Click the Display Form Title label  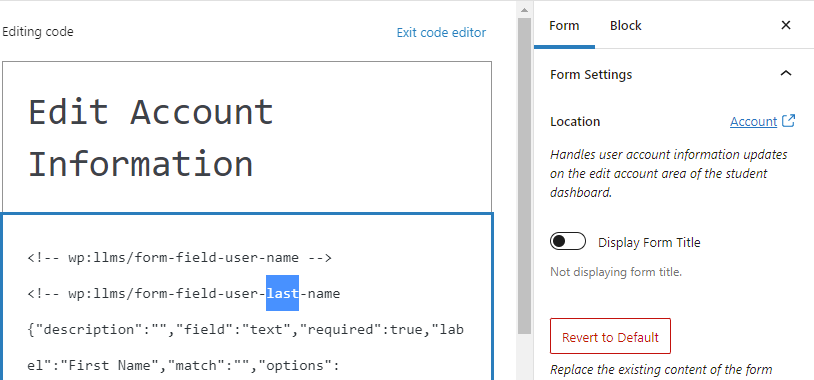649,242
